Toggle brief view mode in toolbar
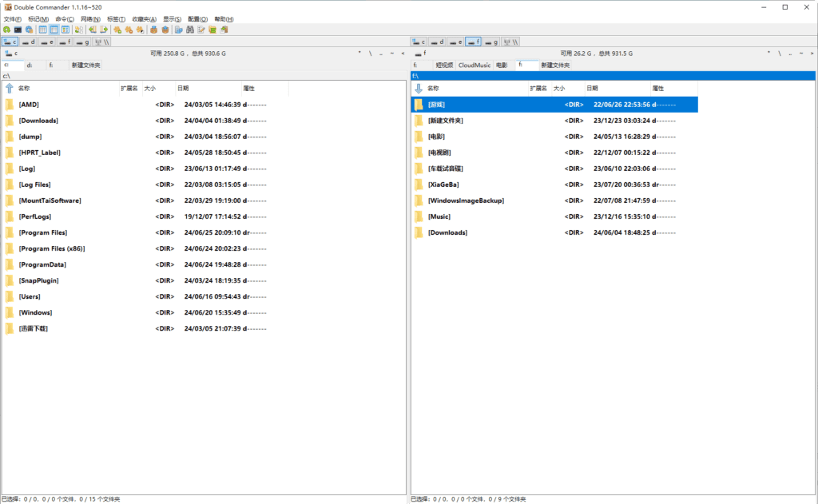This screenshot has height=504, width=818. click(43, 30)
